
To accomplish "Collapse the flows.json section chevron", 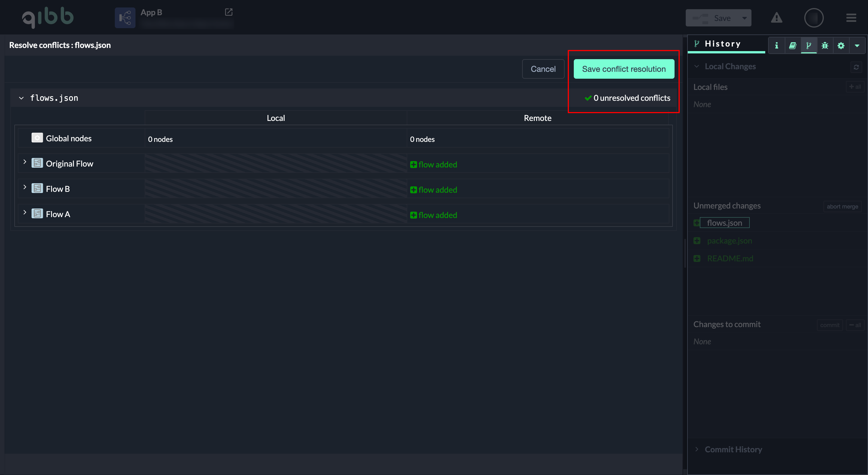I will click(x=21, y=98).
